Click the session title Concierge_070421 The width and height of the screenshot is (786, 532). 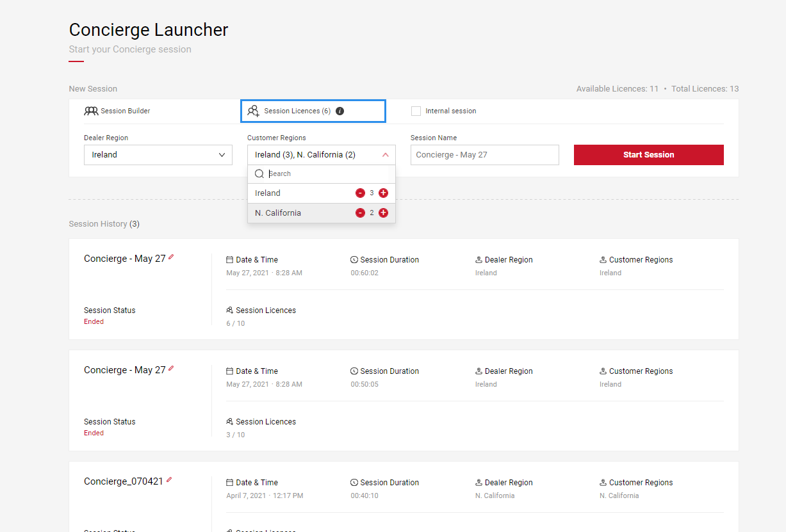coord(124,481)
